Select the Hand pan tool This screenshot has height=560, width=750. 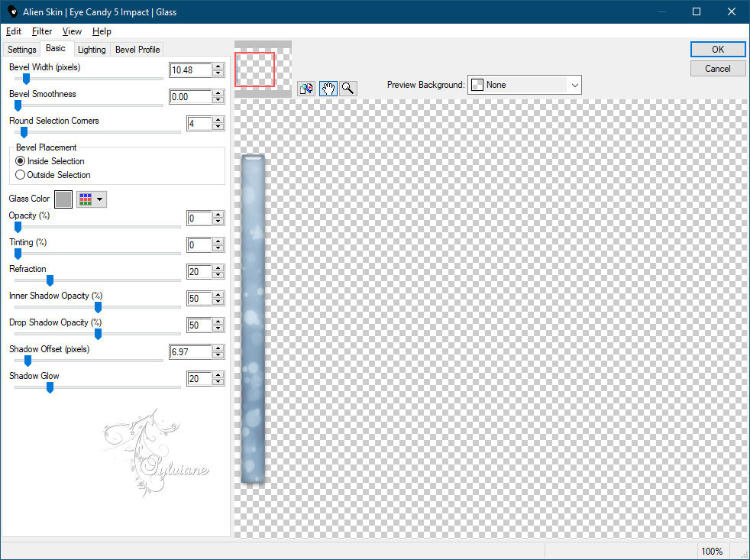click(x=328, y=89)
